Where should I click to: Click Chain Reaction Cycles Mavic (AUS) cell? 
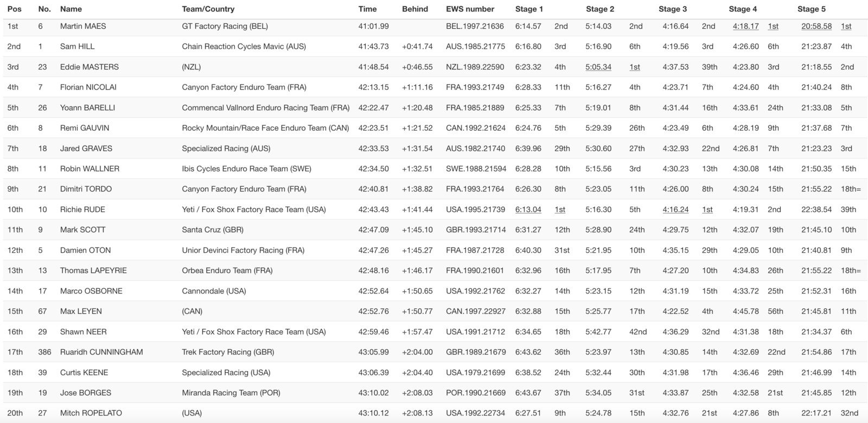244,46
